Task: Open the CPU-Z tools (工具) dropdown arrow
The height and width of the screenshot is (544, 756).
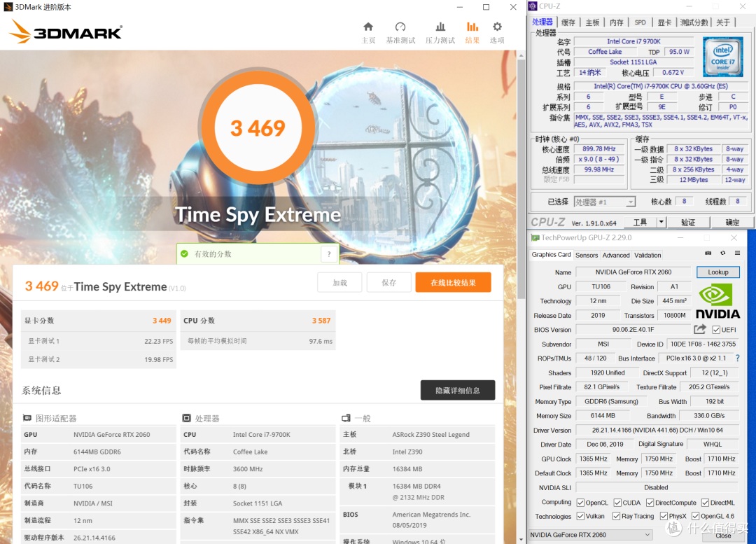Action: click(x=661, y=222)
